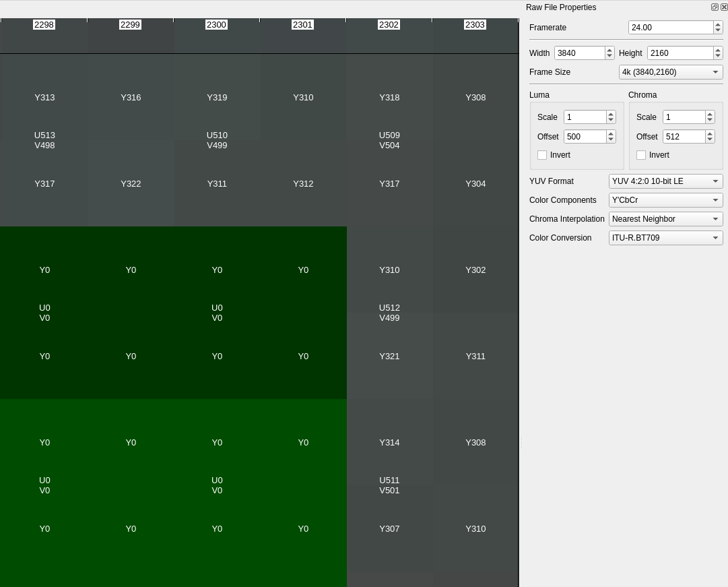This screenshot has height=587, width=728.
Task: Close the Raw File Properties panel
Action: pyautogui.click(x=724, y=7)
